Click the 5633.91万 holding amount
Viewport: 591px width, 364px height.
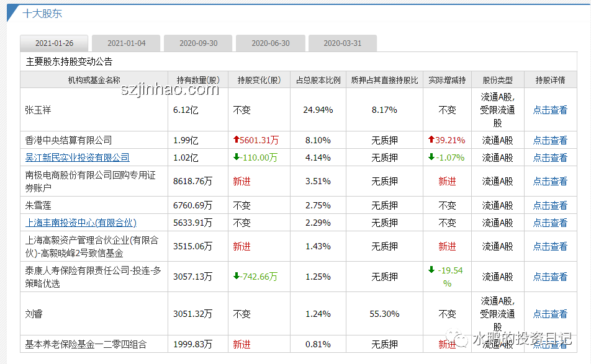point(192,223)
